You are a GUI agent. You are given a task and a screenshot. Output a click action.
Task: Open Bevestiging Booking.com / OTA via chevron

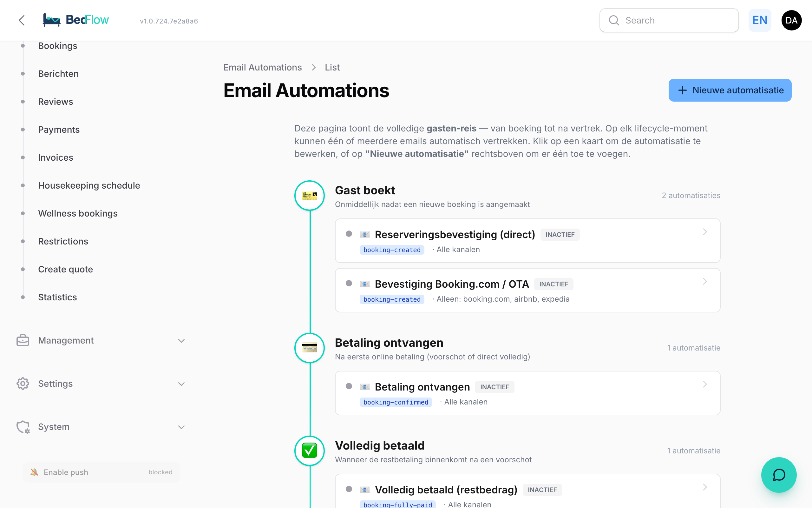704,281
